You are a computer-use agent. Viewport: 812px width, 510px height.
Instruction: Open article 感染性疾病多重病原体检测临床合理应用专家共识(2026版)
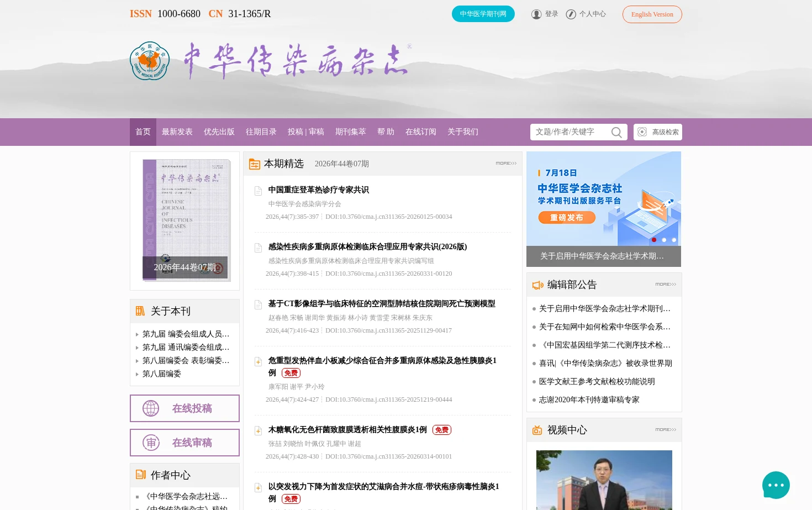[x=368, y=247]
